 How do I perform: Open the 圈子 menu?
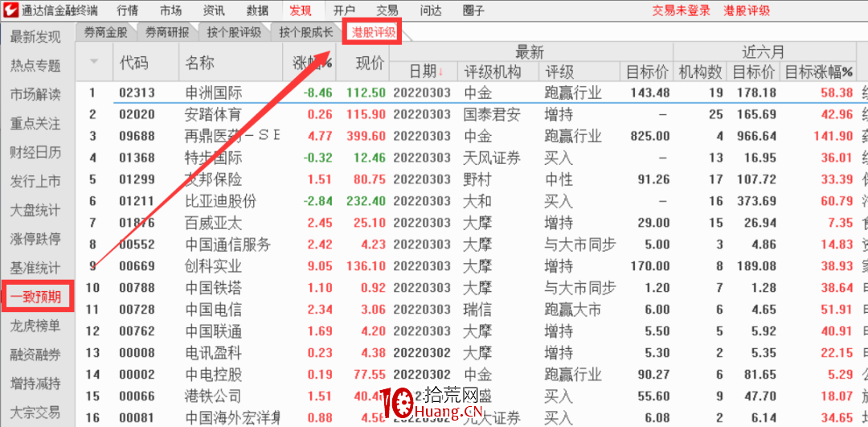click(473, 10)
